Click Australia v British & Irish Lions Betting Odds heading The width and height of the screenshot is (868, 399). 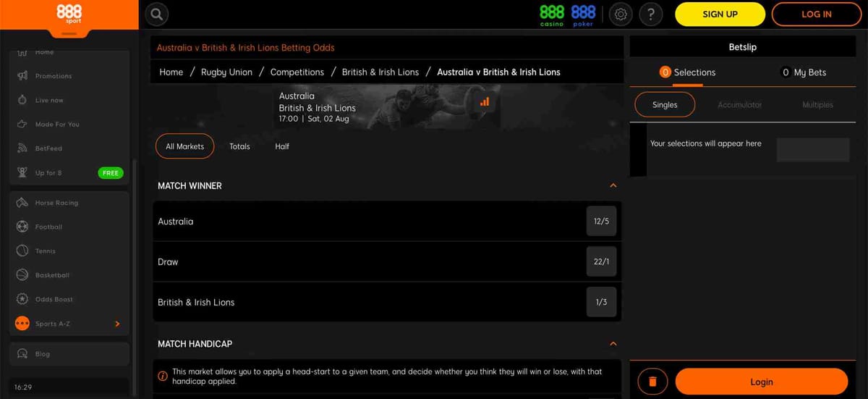245,48
